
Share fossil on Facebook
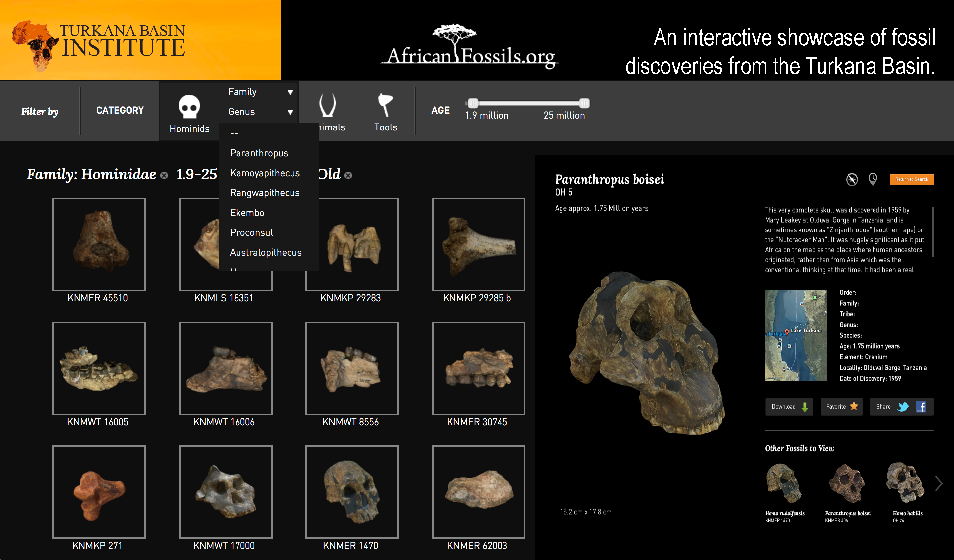click(x=921, y=407)
